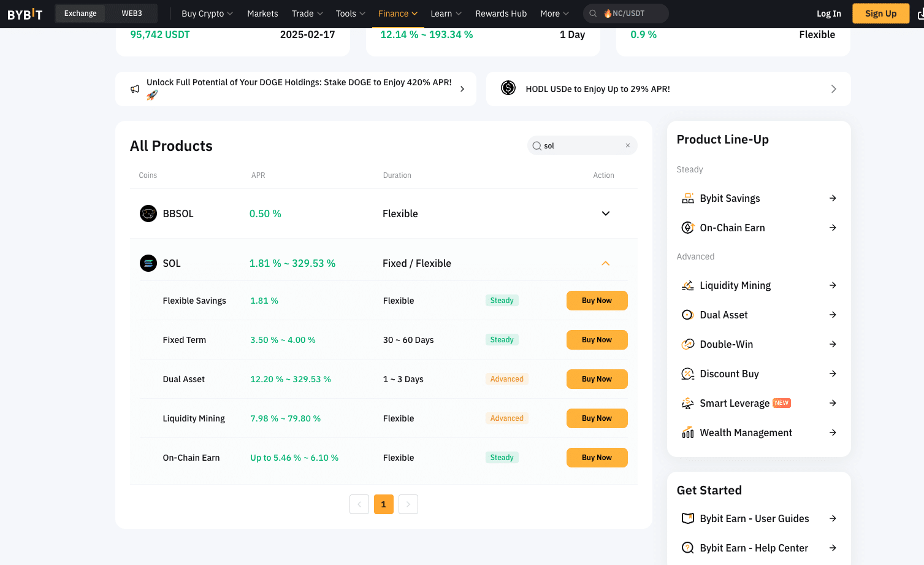Buy Now for Liquidity Mining row

tap(597, 418)
